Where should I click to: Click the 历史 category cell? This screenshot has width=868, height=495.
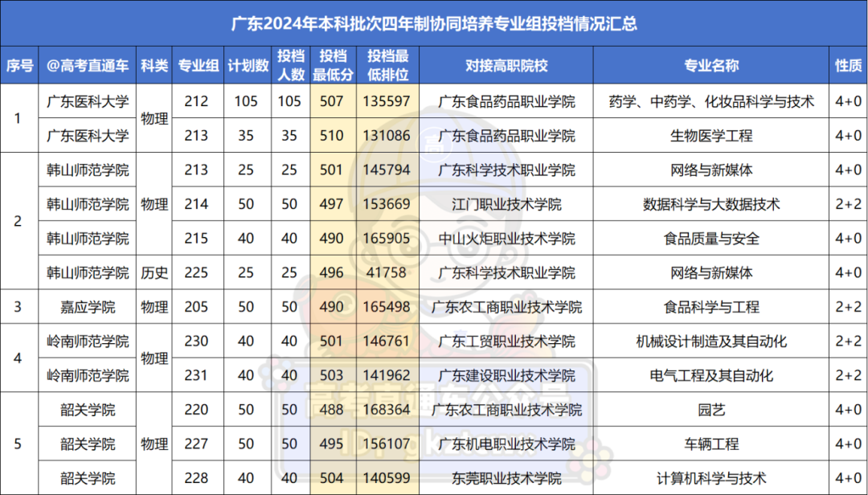pyautogui.click(x=154, y=272)
